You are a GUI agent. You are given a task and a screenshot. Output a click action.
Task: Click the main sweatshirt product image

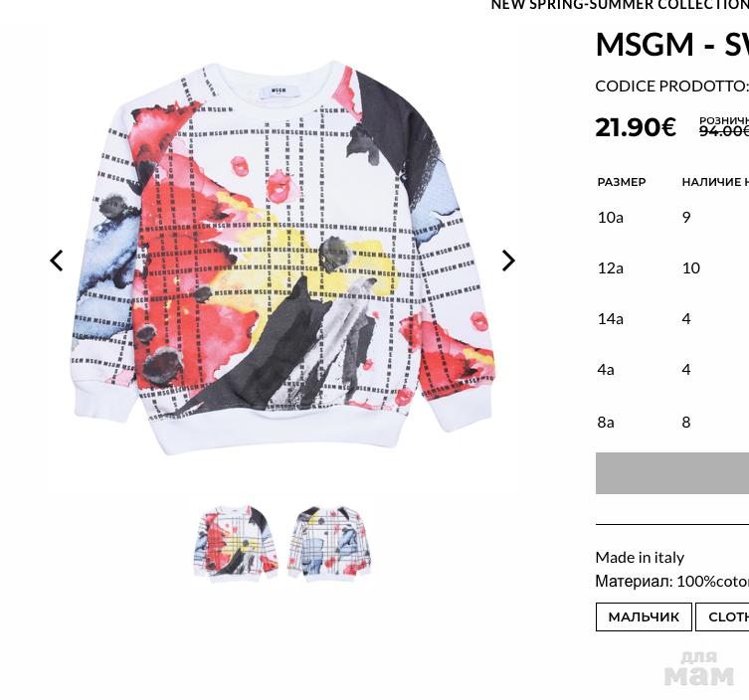[x=283, y=258]
